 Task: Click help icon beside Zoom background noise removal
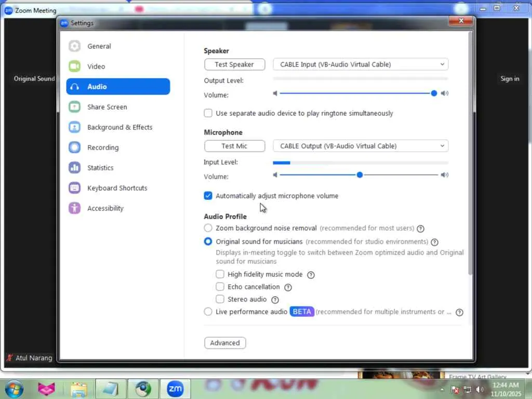tap(420, 229)
